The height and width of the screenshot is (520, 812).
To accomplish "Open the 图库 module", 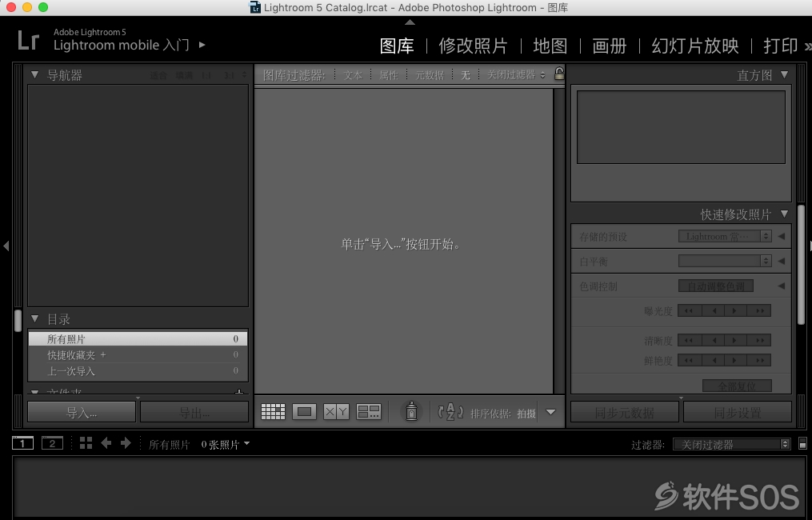I will pos(397,46).
